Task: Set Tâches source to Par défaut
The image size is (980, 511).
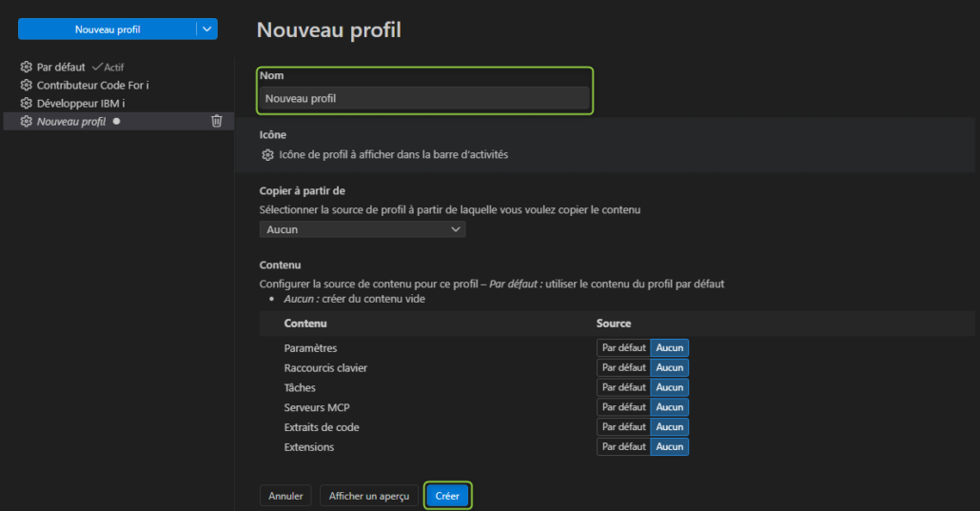Action: pyautogui.click(x=623, y=387)
